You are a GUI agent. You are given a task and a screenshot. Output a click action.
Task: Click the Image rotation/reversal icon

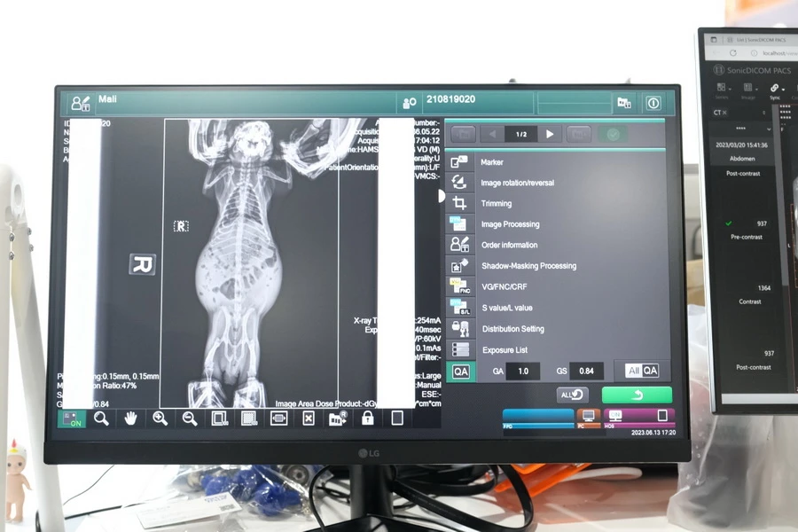458,183
